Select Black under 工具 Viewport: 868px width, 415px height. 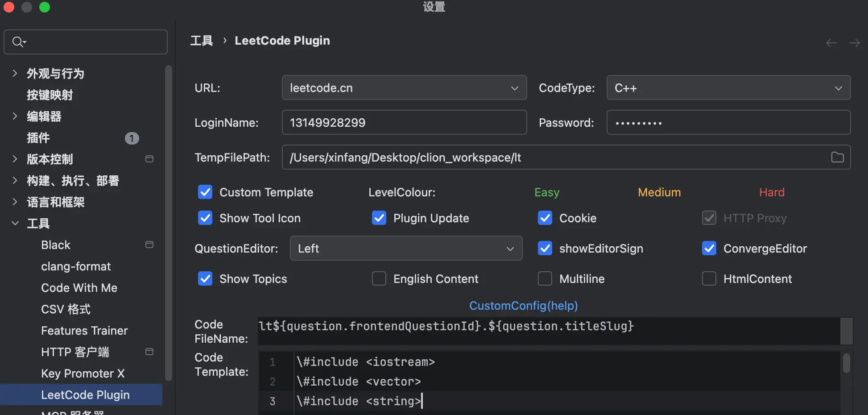click(56, 245)
